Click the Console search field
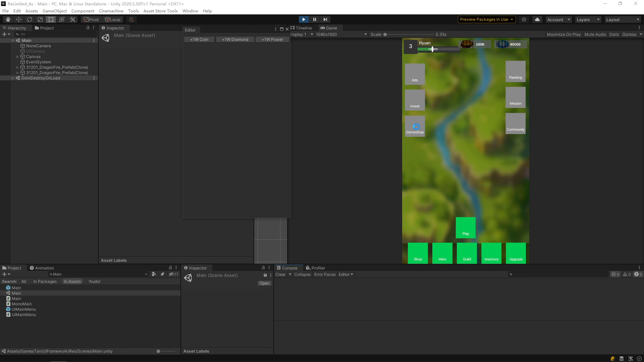The image size is (644, 362). 558,274
